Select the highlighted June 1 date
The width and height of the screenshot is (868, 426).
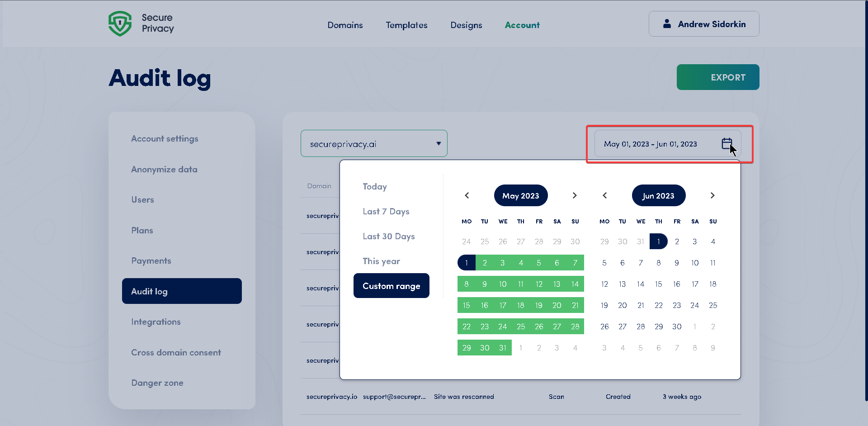658,241
